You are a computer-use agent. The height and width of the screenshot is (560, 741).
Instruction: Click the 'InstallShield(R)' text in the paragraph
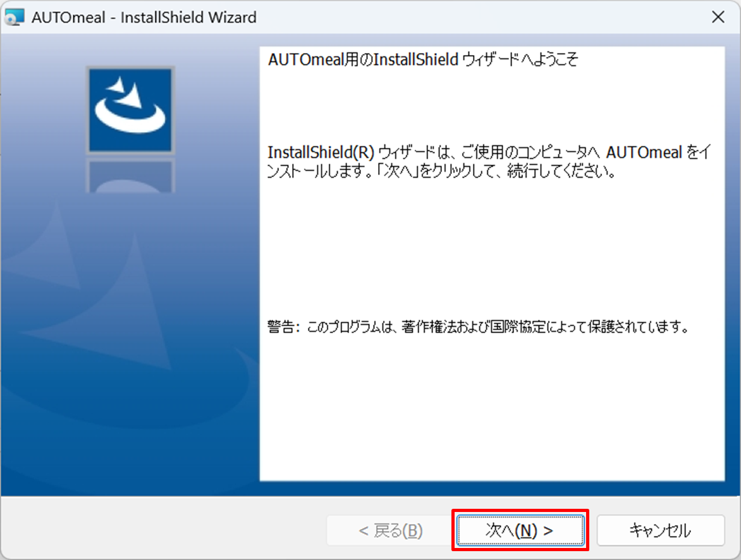point(321,153)
